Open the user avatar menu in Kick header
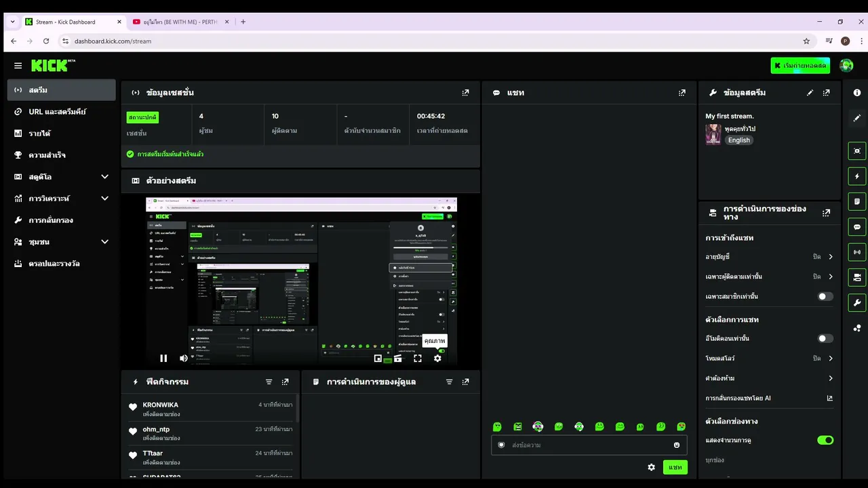868x488 pixels. (846, 66)
